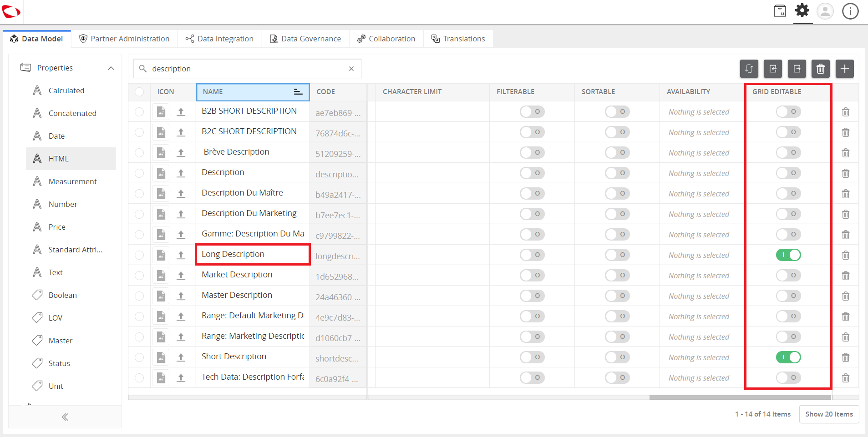Viewport: 868px width, 437px height.
Task: Delete the Tech Data: Description Forfa row
Action: pyautogui.click(x=845, y=378)
